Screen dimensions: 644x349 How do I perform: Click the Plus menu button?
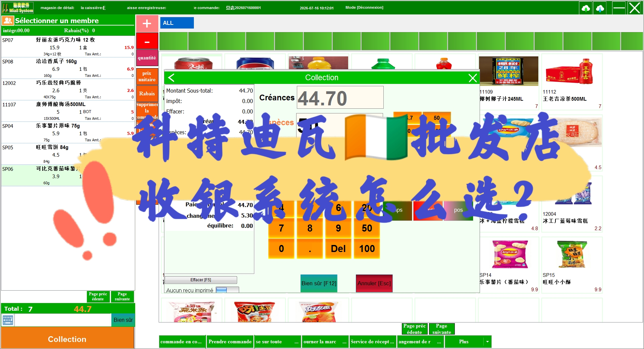[x=464, y=342]
